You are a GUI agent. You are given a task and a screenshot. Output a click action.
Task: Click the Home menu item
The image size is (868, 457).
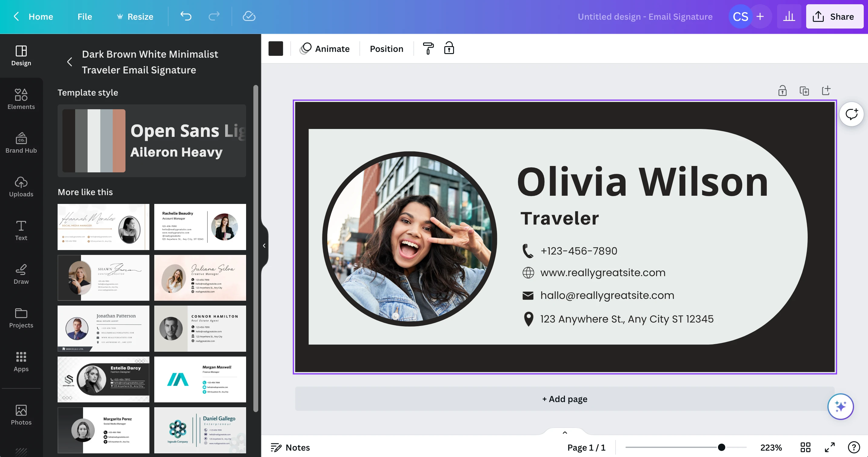tap(41, 16)
